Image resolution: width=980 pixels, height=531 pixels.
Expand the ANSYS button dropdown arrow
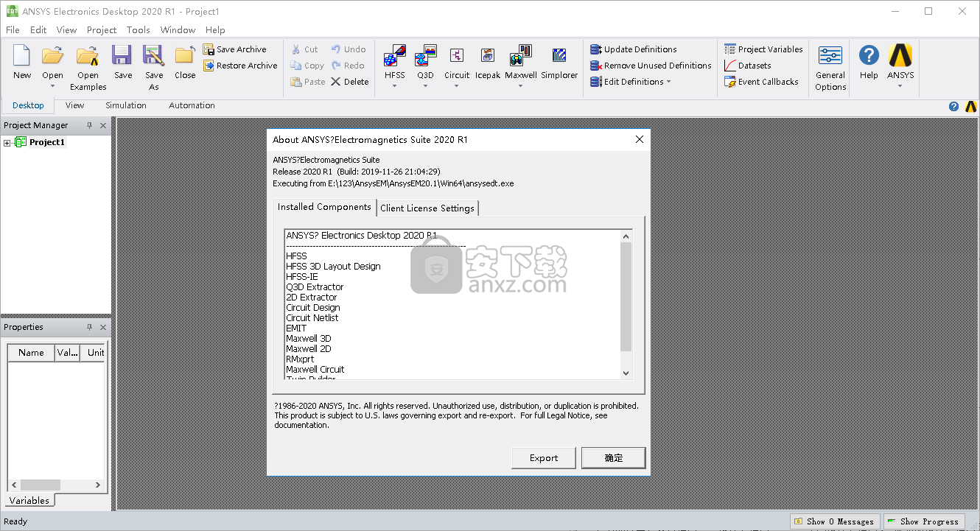tap(900, 86)
